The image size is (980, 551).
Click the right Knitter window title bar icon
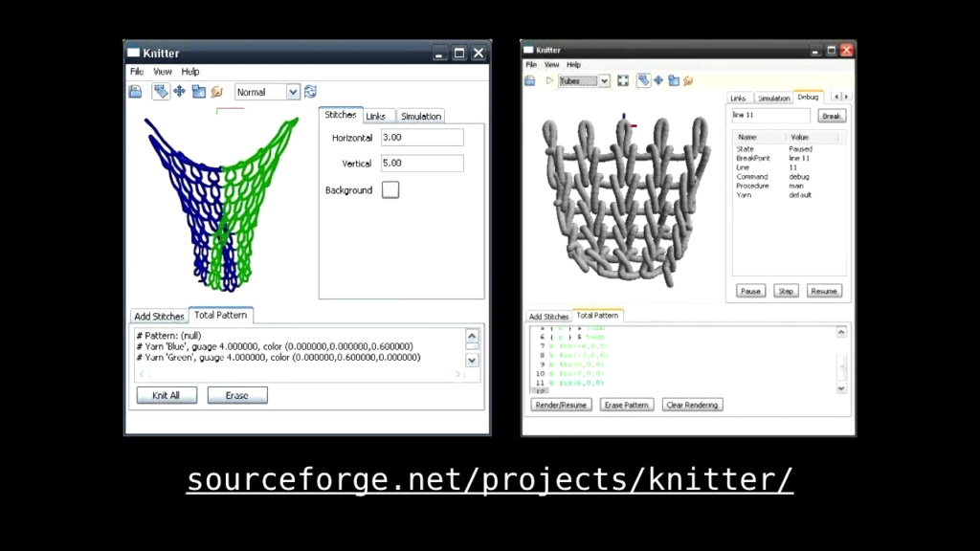click(x=528, y=50)
